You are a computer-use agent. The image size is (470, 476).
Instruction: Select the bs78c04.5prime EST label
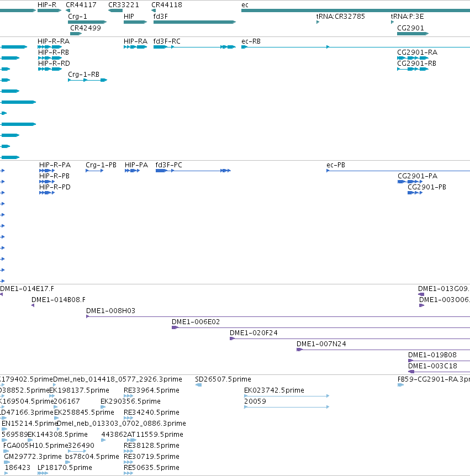(x=92, y=456)
